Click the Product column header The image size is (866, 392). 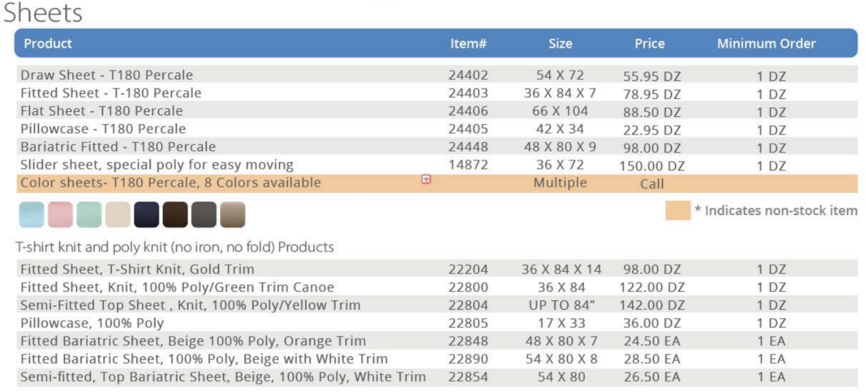[48, 44]
